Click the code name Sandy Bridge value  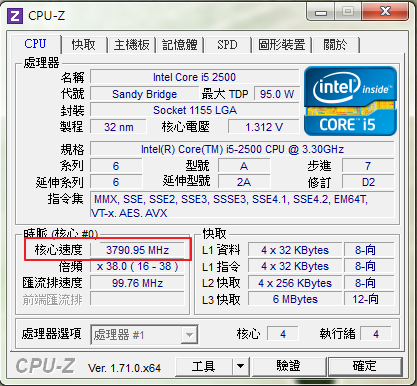[x=144, y=94]
